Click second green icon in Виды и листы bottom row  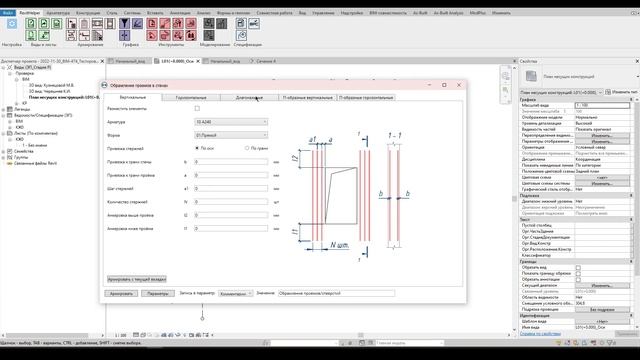coord(44,36)
